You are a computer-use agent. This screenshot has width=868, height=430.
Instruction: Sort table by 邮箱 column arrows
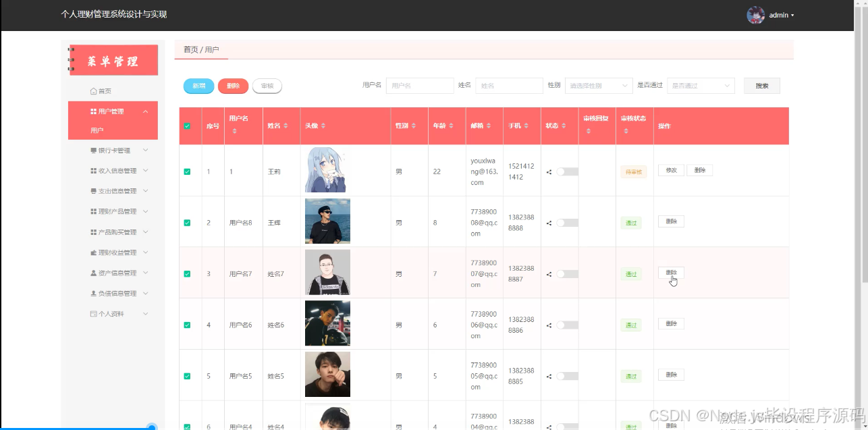[489, 126]
